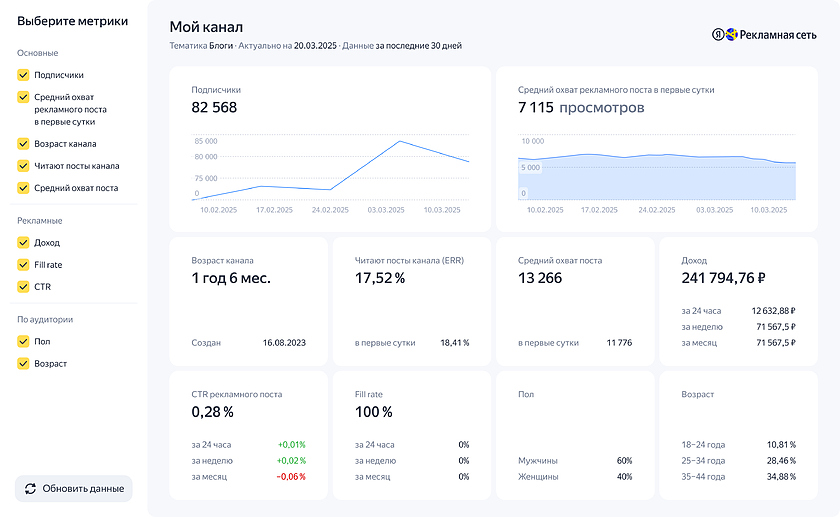Select the CTR рекламного поста card
840x517 pixels.
[x=248, y=434]
